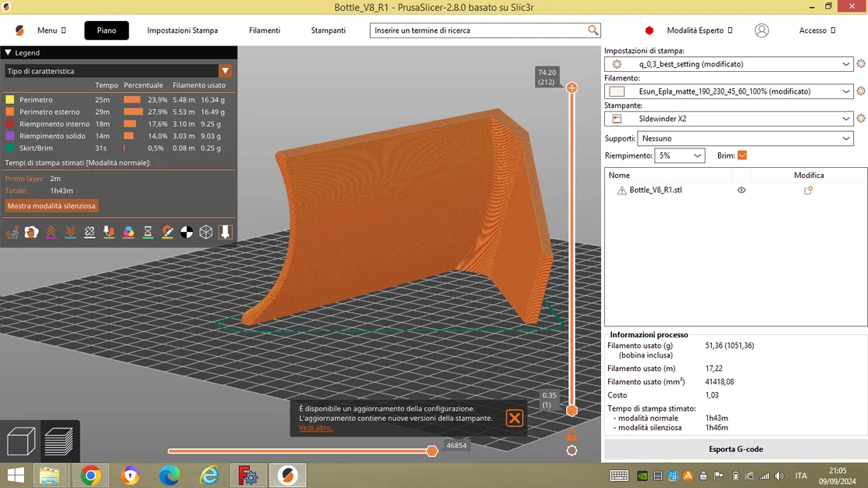This screenshot has width=868, height=488.
Task: Edit printer preset gear icon
Action: pyautogui.click(x=861, y=118)
